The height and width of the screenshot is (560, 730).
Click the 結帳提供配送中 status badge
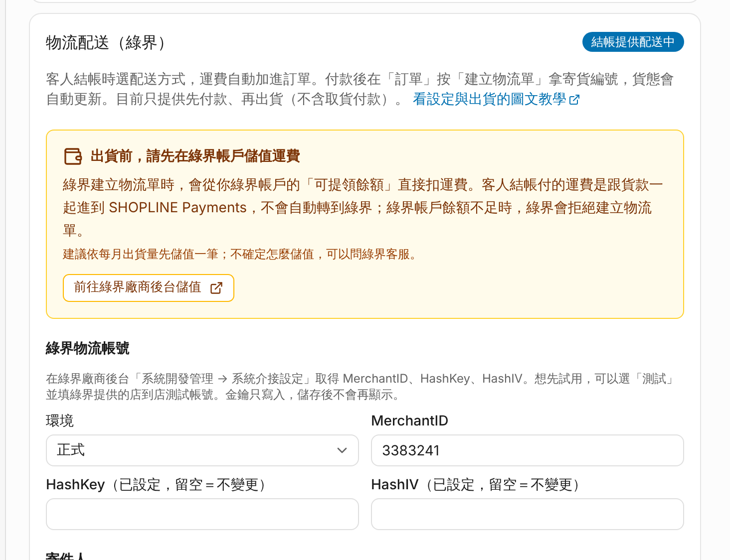(x=633, y=42)
